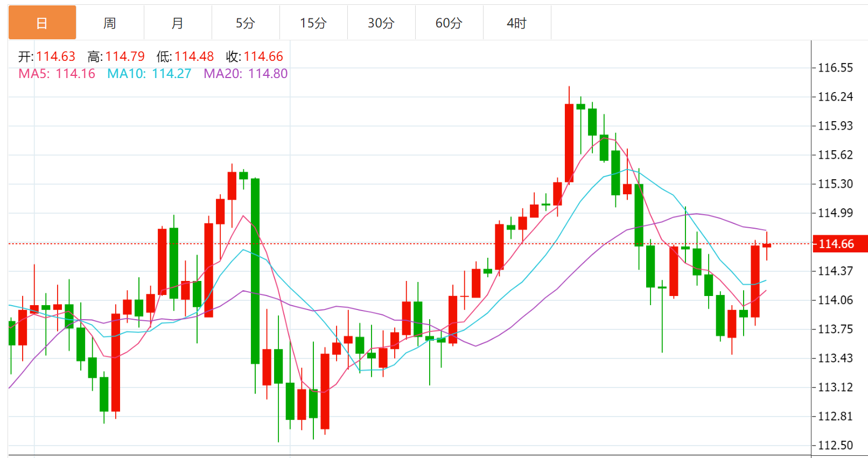Click the latest small red candle at far right
The image size is (868, 458).
click(767, 245)
